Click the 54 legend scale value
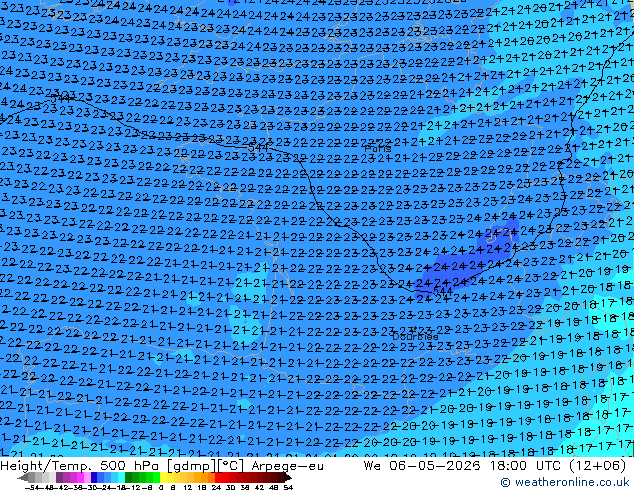634x490 pixels. pos(288,487)
